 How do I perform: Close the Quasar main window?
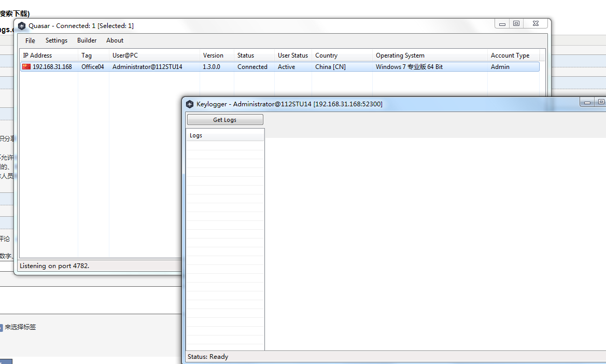(535, 23)
